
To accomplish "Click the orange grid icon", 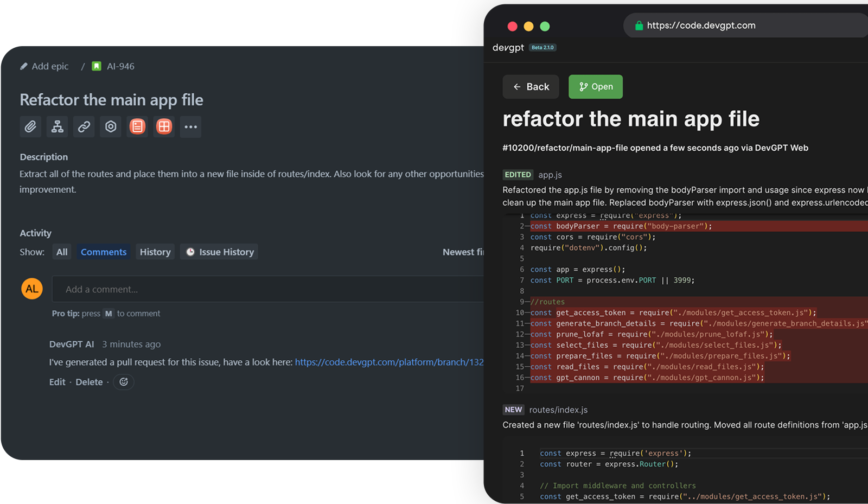I will [x=164, y=126].
